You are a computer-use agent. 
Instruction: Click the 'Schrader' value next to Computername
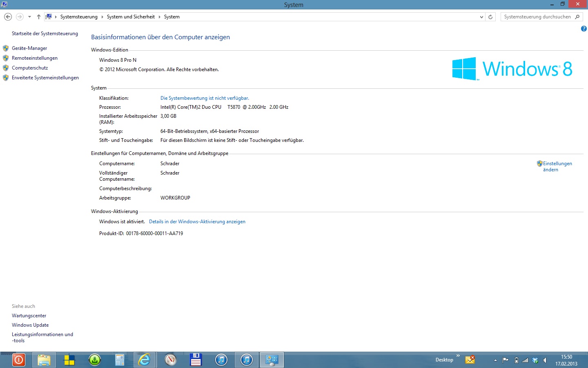coord(170,164)
